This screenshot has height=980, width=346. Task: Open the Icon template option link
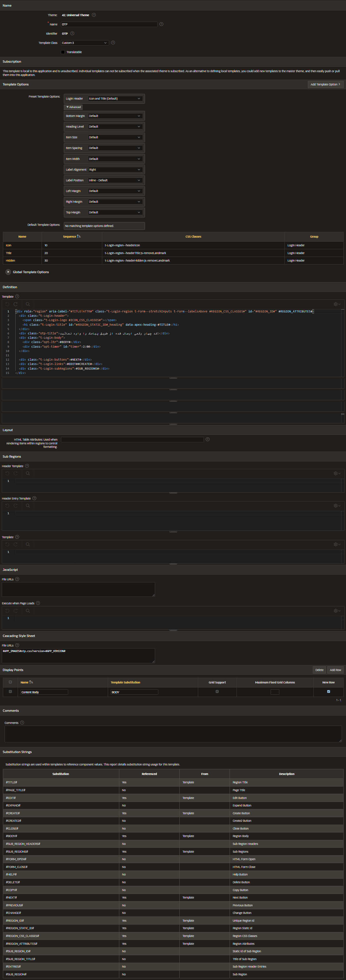pyautogui.click(x=8, y=245)
